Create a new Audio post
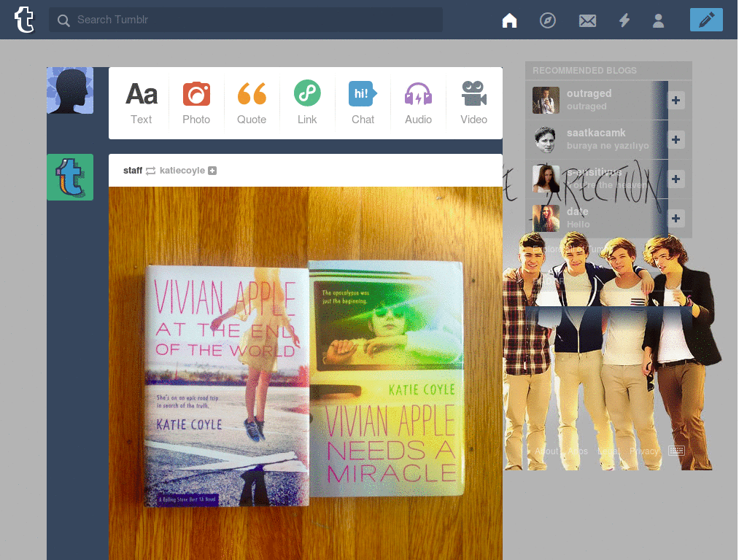Viewport: 747px width, 560px height. click(418, 103)
